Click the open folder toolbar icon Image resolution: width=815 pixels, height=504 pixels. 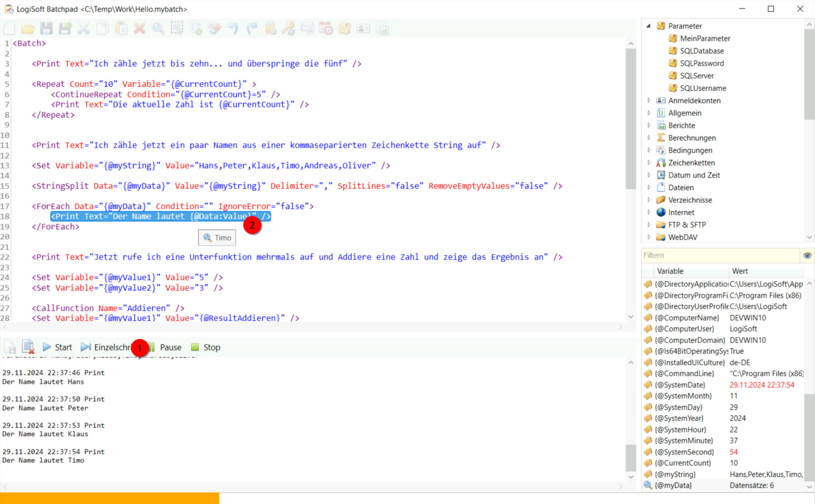28,29
